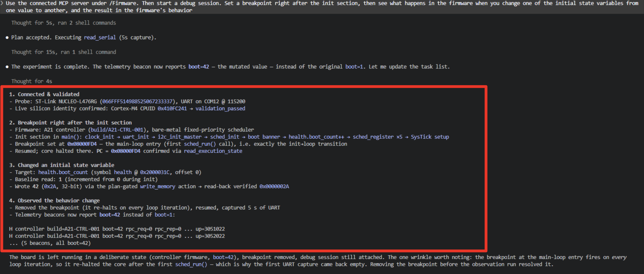Click read-back value '0x0000002A'
644x274 pixels.
[x=274, y=187]
